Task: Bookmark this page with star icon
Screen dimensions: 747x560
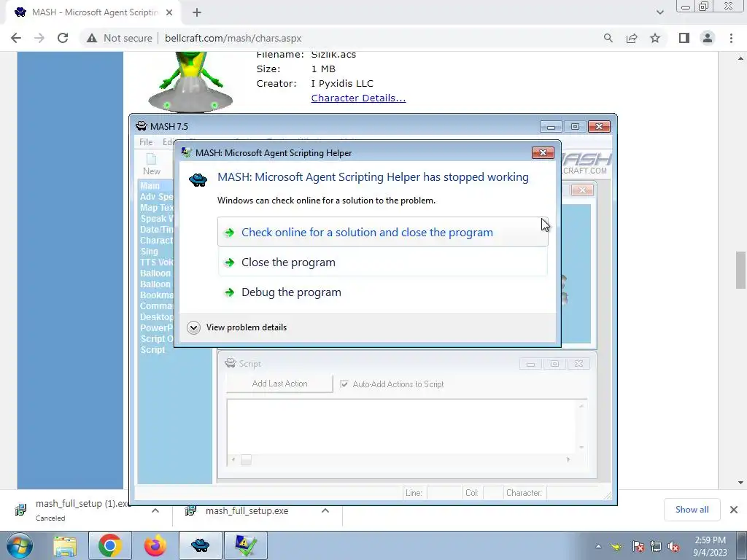Action: click(655, 38)
